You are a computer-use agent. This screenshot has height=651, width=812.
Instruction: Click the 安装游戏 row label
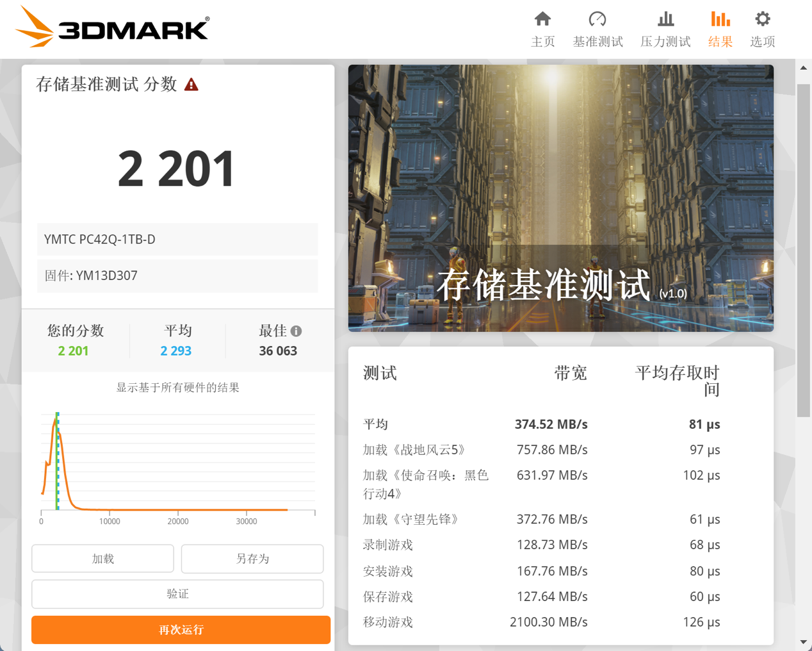388,571
